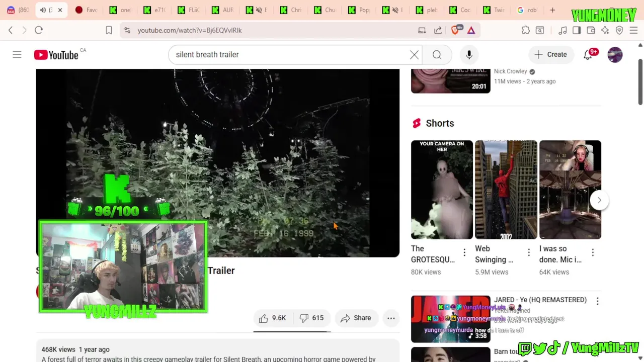Open the browser main menu
Image resolution: width=644 pixels, height=362 pixels.
[x=633, y=30]
